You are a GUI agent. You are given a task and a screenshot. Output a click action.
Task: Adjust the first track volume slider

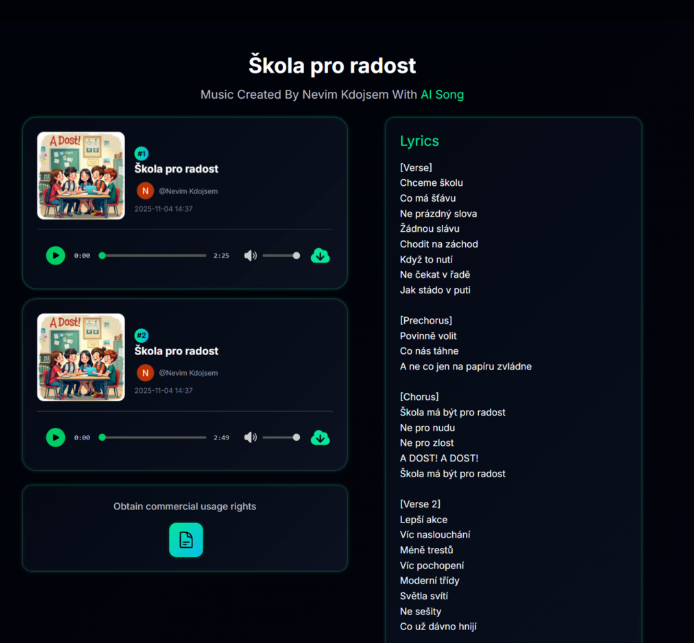281,255
